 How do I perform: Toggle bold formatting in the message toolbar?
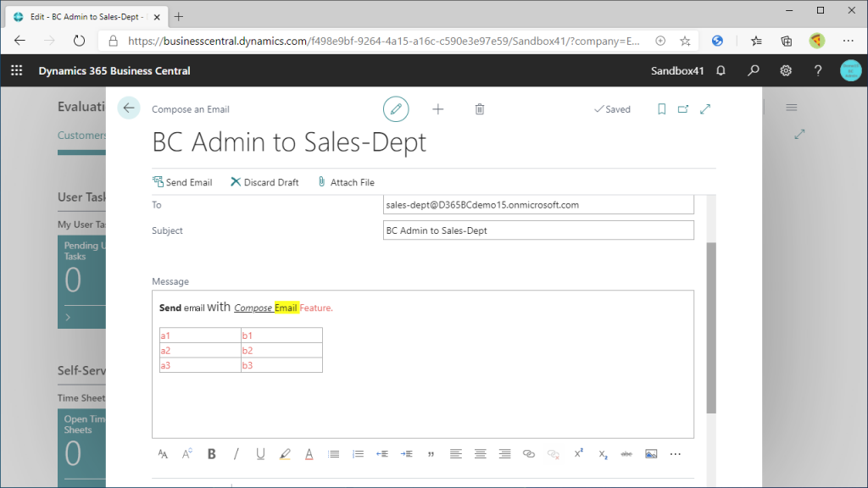[x=211, y=454]
